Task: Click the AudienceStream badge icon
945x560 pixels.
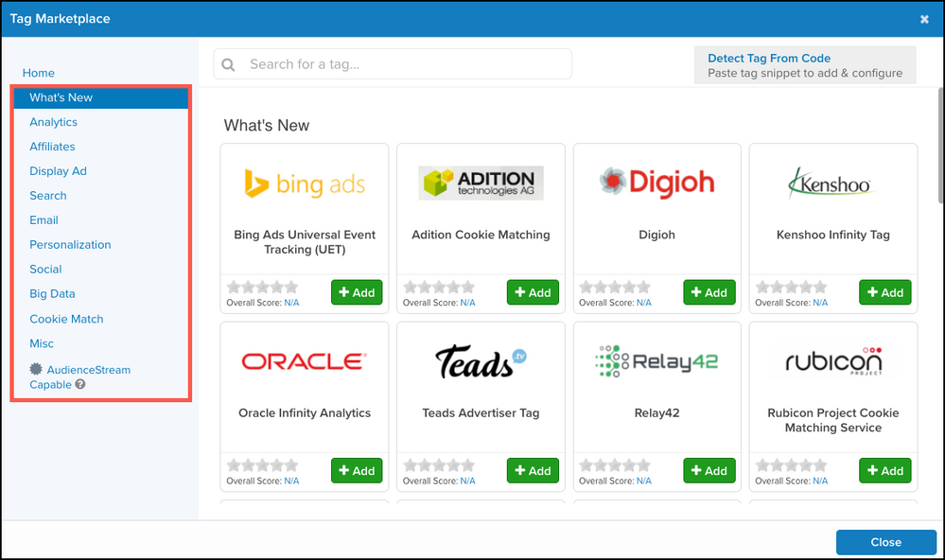Action: 36,370
